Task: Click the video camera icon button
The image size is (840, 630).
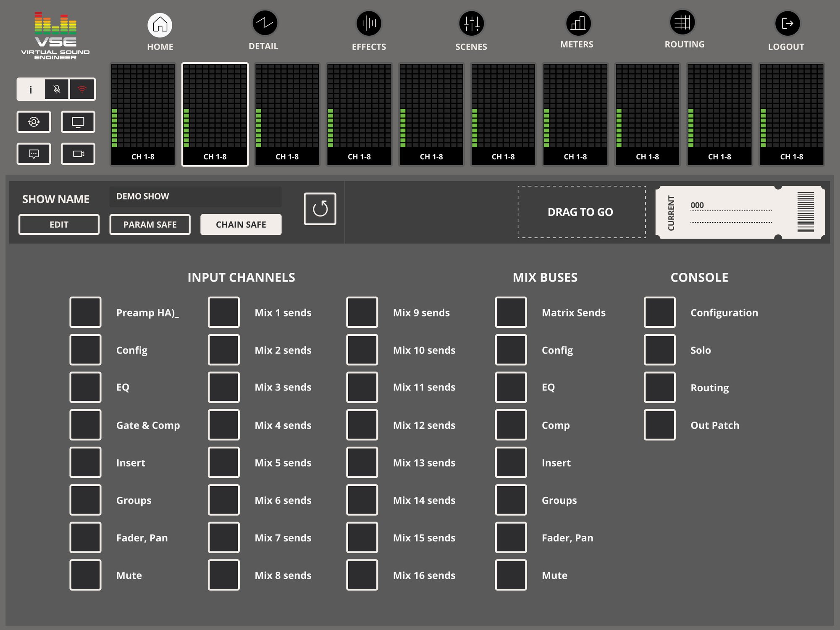Action: tap(78, 154)
